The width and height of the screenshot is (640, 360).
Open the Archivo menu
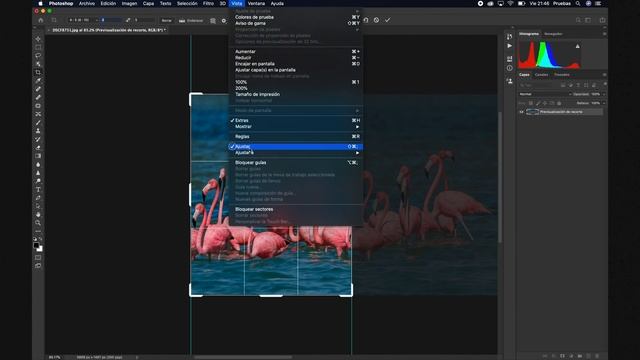coord(87,3)
